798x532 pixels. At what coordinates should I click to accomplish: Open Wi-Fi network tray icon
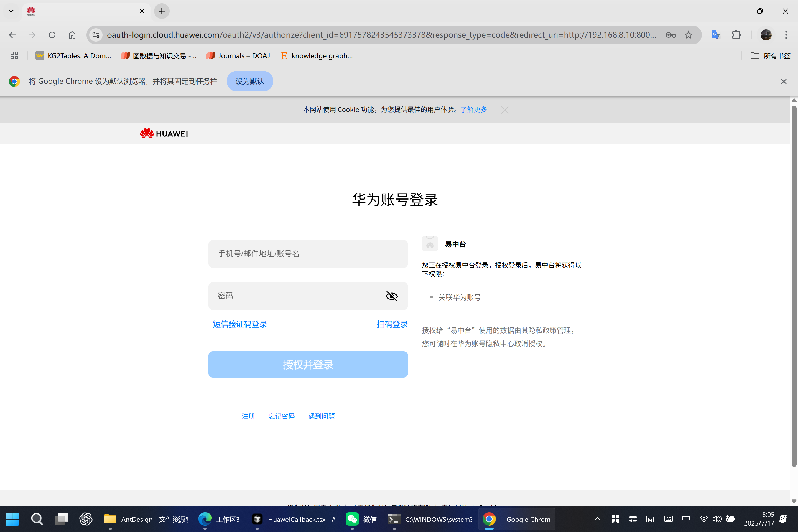click(704, 519)
